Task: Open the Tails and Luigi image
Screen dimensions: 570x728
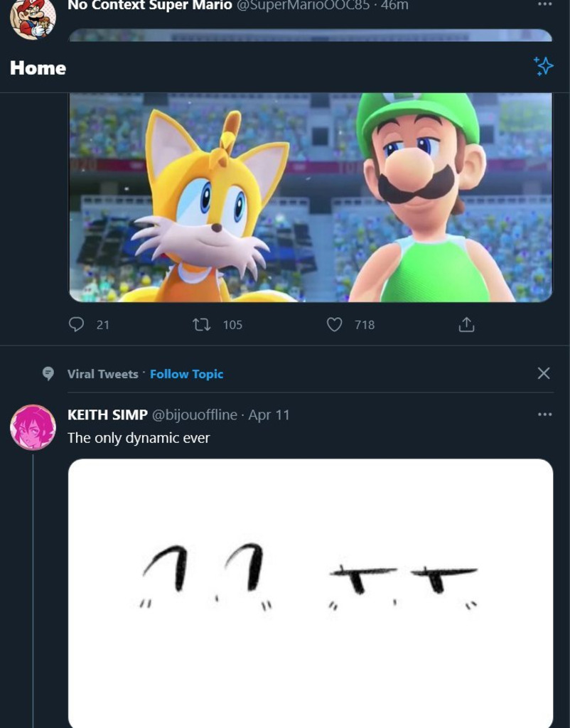Action: [310, 197]
